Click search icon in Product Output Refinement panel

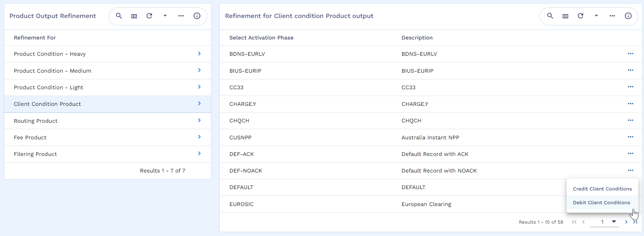(x=119, y=16)
